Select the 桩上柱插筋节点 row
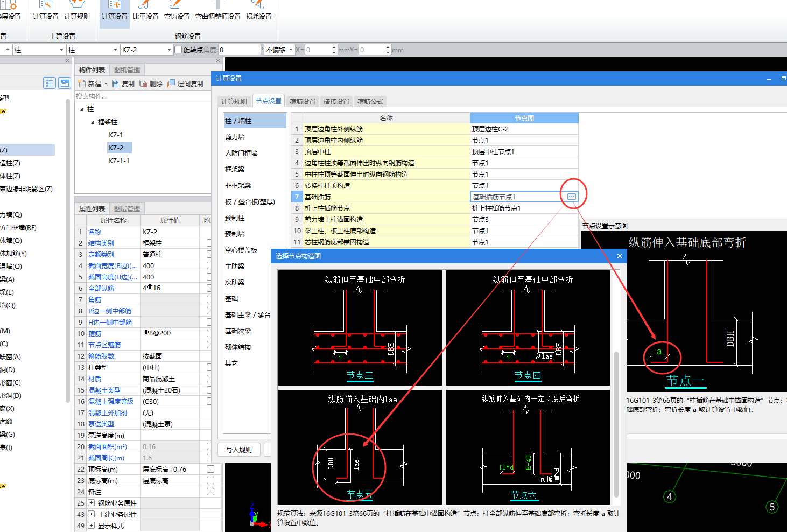This screenshot has height=532, width=787. (435, 208)
